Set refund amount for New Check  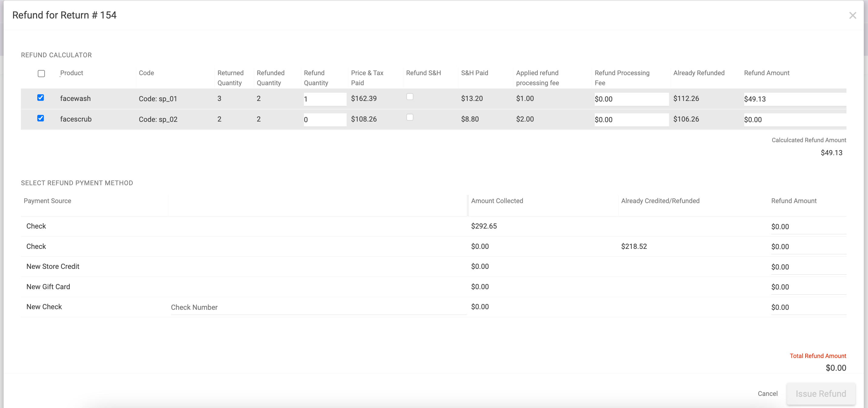(809, 307)
